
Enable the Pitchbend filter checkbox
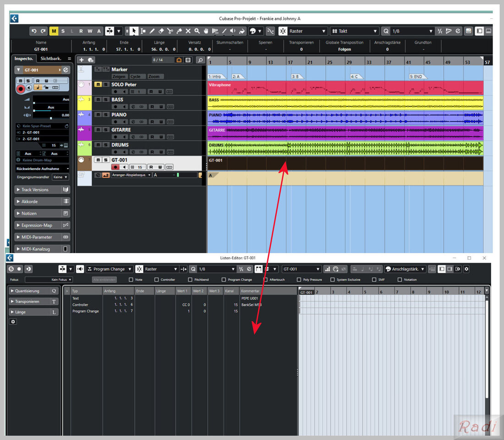point(190,280)
